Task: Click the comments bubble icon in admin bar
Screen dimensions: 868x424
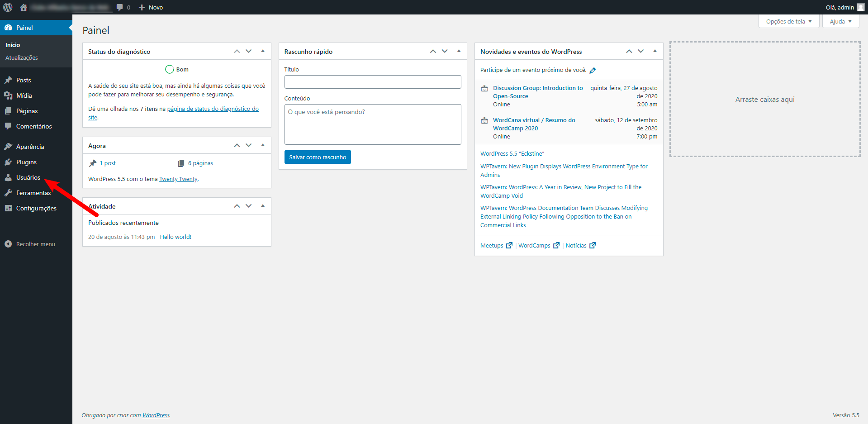Action: click(120, 7)
